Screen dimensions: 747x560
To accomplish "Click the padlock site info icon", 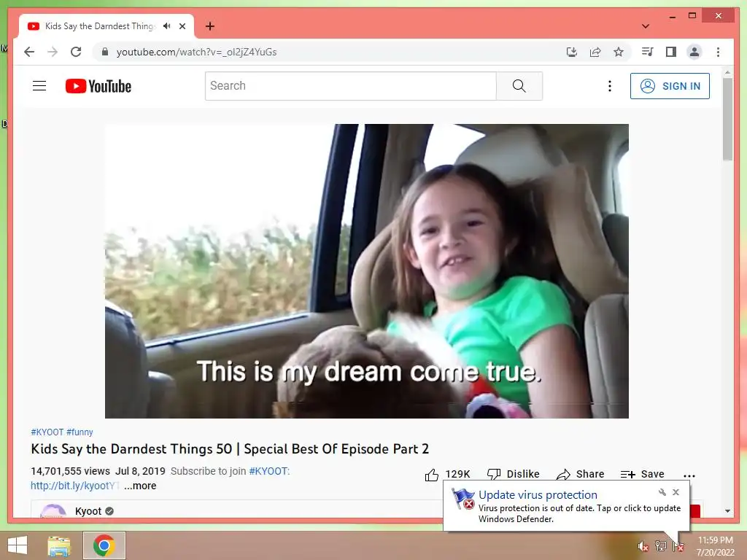I will [x=105, y=52].
